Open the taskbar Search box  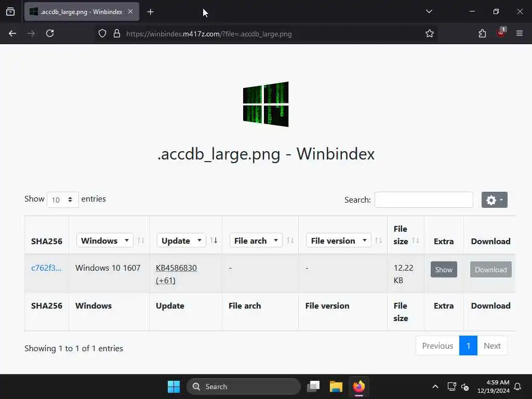pos(244,387)
